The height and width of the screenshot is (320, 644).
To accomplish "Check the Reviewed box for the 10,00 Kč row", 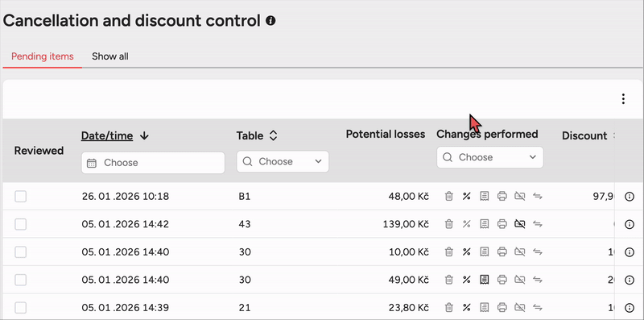I will coord(21,251).
